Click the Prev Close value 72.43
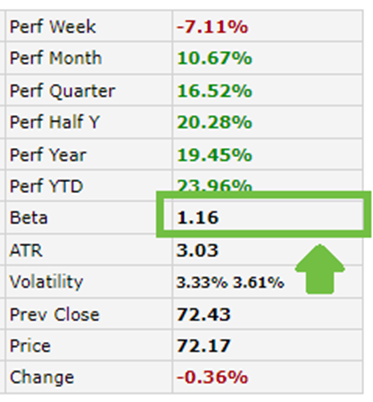Viewport: 373px width, 402px height. click(203, 315)
